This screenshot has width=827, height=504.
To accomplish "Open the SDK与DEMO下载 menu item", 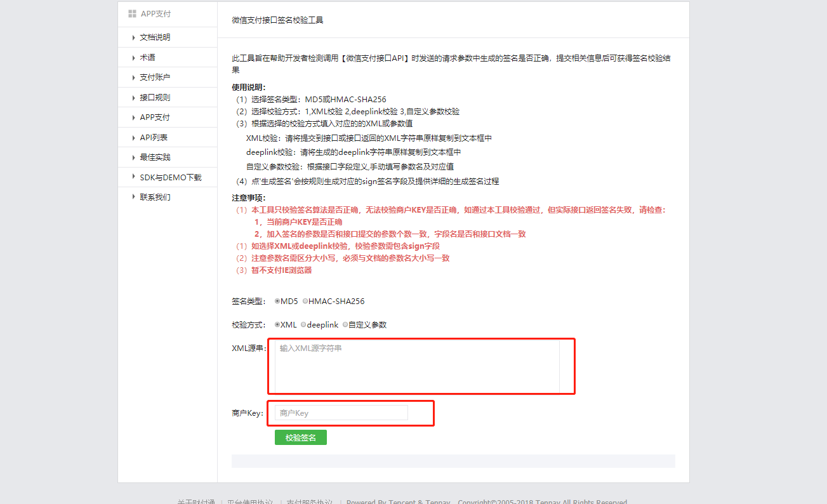I will pos(171,178).
